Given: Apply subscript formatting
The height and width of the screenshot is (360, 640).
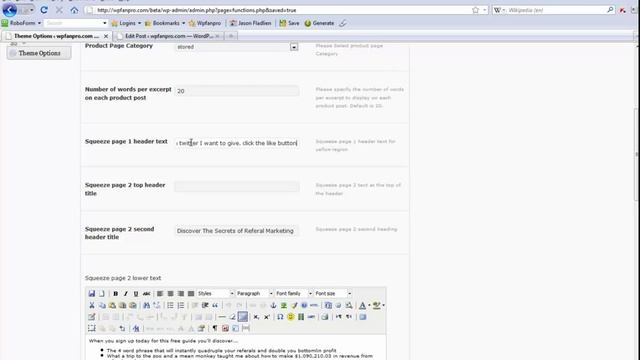Looking at the screenshot, I should [x=256, y=317].
